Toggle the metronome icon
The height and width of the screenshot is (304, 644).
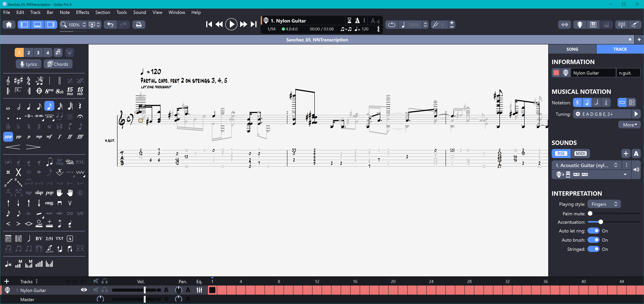pos(357,21)
